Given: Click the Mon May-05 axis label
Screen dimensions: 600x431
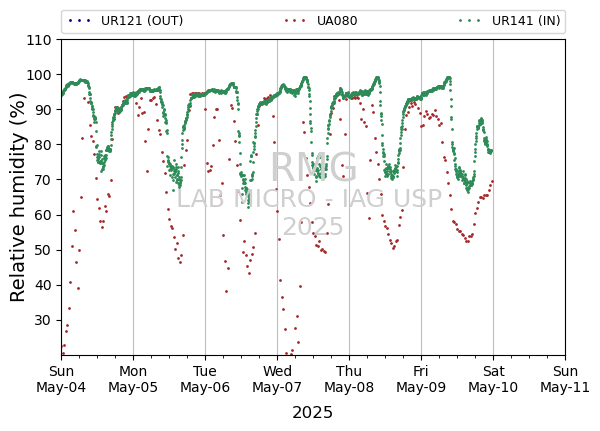Looking at the screenshot, I should (133, 379).
